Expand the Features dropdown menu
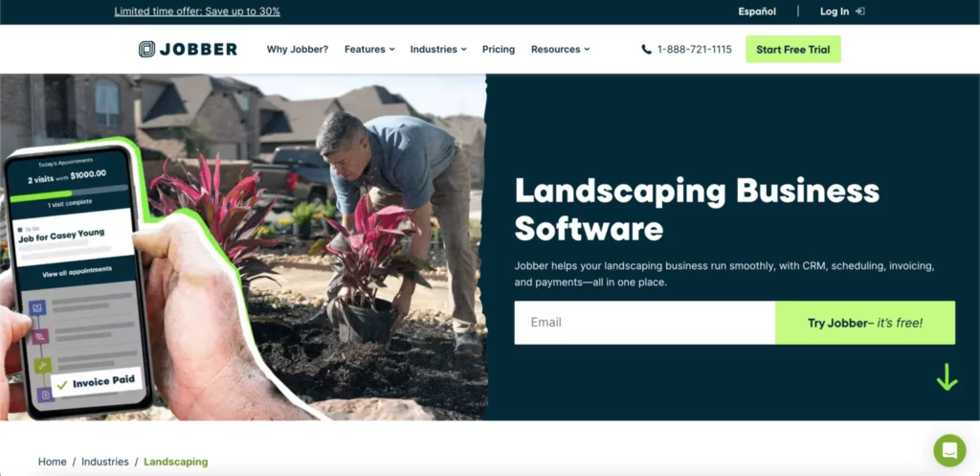Viewport: 980px width, 476px height. pos(369,50)
